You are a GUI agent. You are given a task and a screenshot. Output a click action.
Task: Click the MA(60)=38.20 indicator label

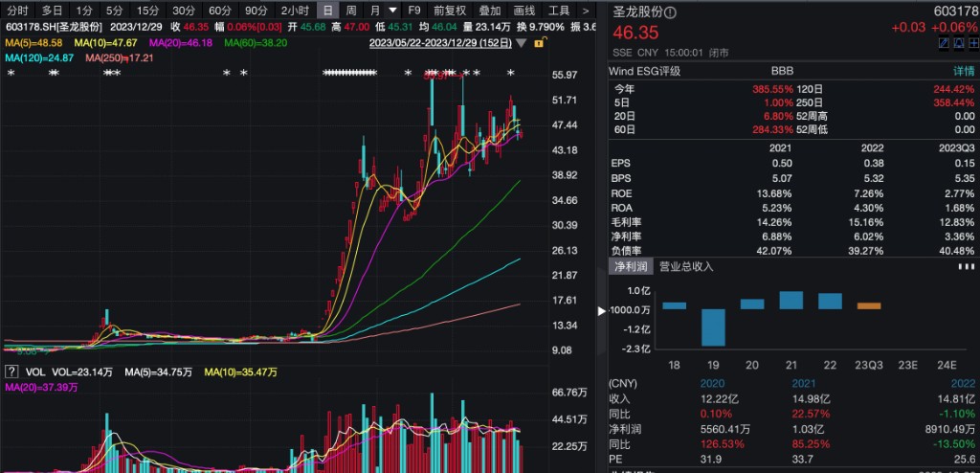[x=256, y=42]
